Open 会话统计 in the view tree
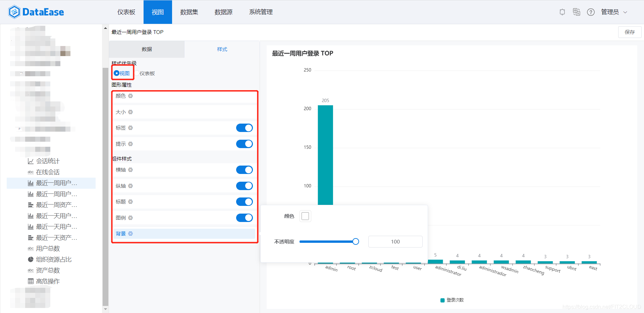This screenshot has width=644, height=313. point(48,162)
